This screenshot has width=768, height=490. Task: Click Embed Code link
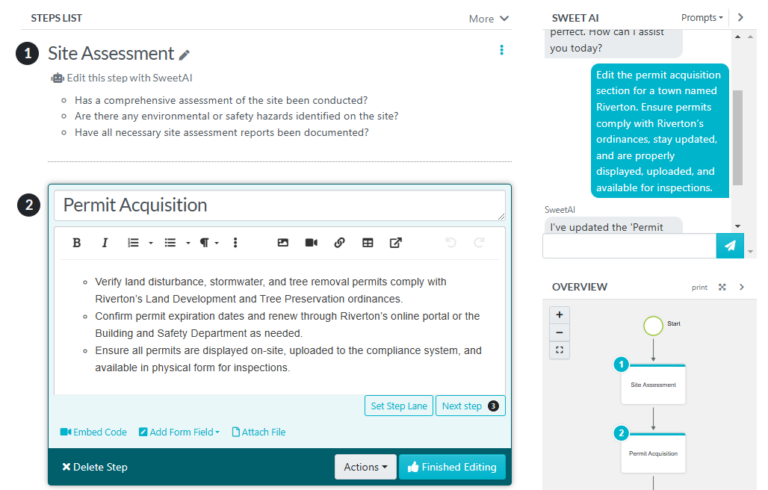(x=93, y=432)
